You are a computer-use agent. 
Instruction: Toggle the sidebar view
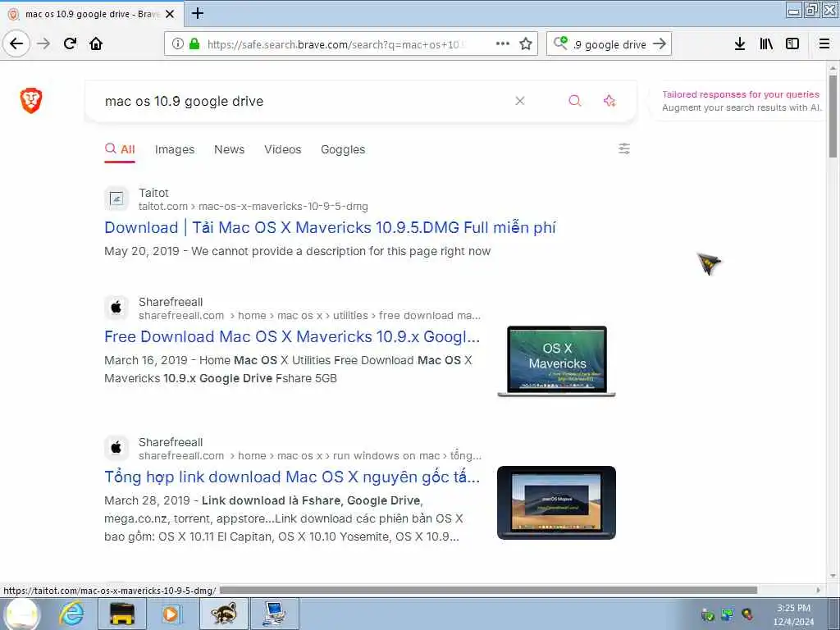(792, 44)
